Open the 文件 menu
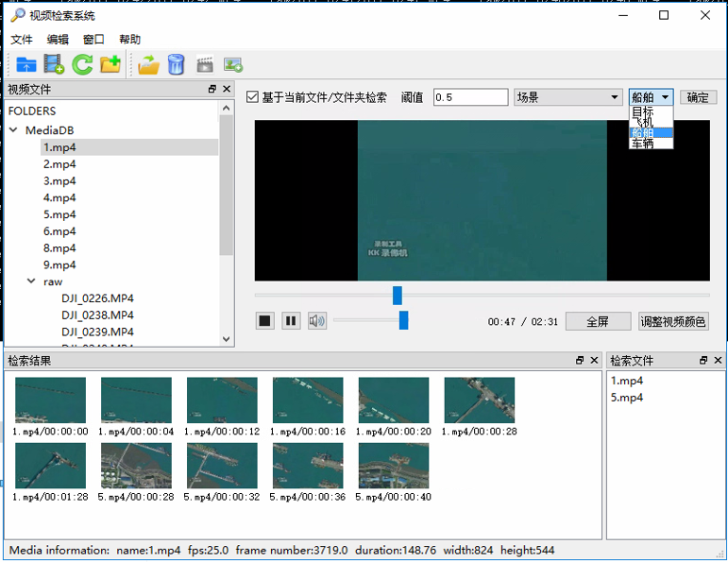This screenshot has height=562, width=728. [22, 40]
